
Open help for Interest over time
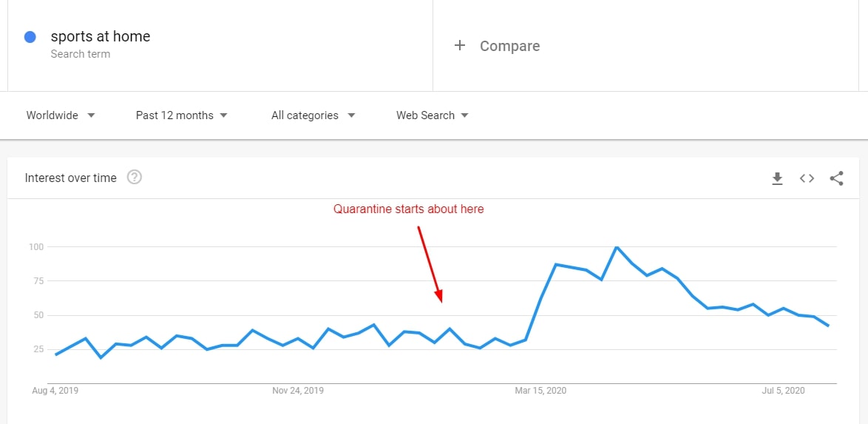(x=134, y=178)
